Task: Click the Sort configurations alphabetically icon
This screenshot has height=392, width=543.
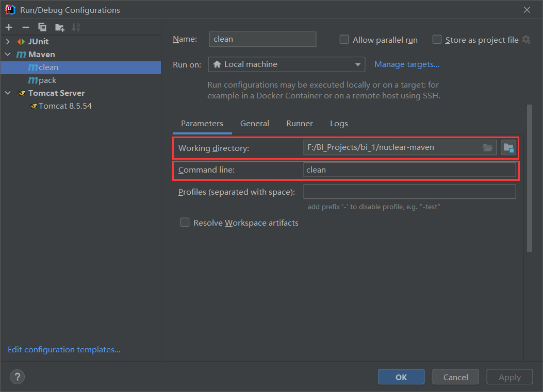Action: pos(76,27)
